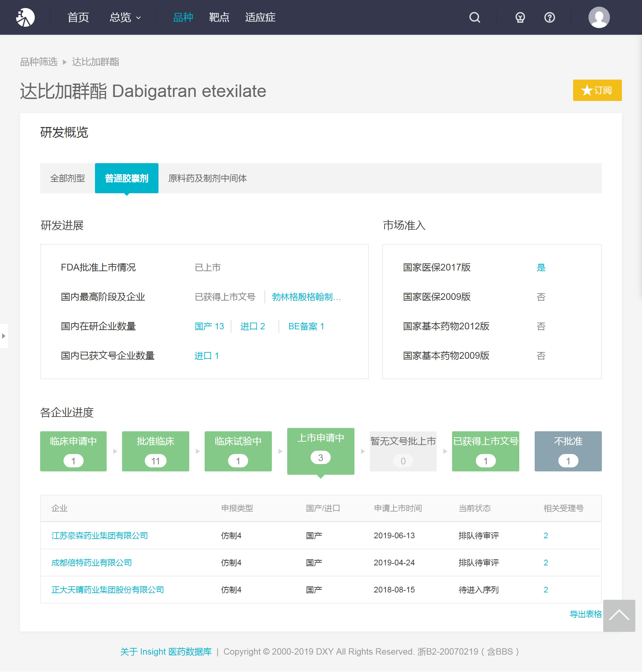This screenshot has height=672, width=642.
Task: Switch to the 原料药及制剂中间体 tab
Action: click(x=208, y=178)
